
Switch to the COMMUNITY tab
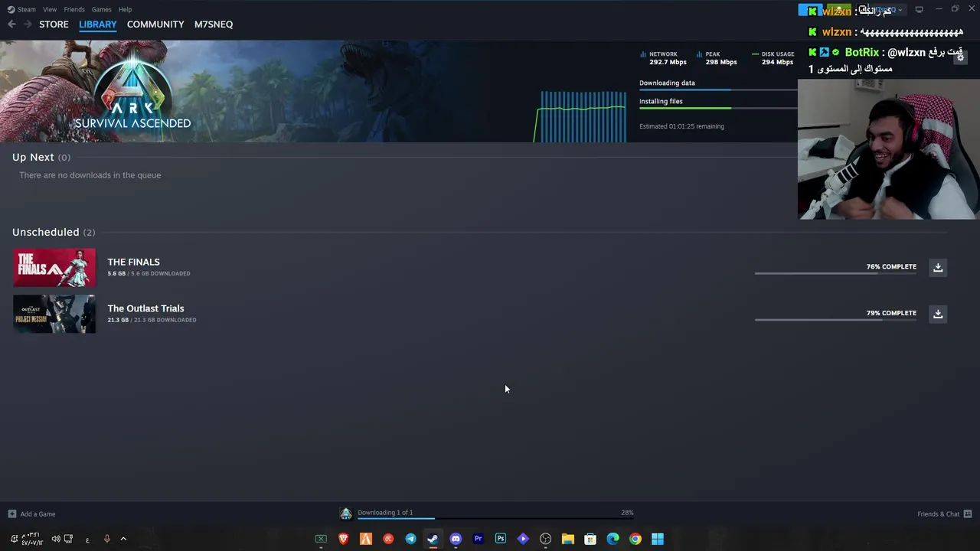(x=155, y=24)
